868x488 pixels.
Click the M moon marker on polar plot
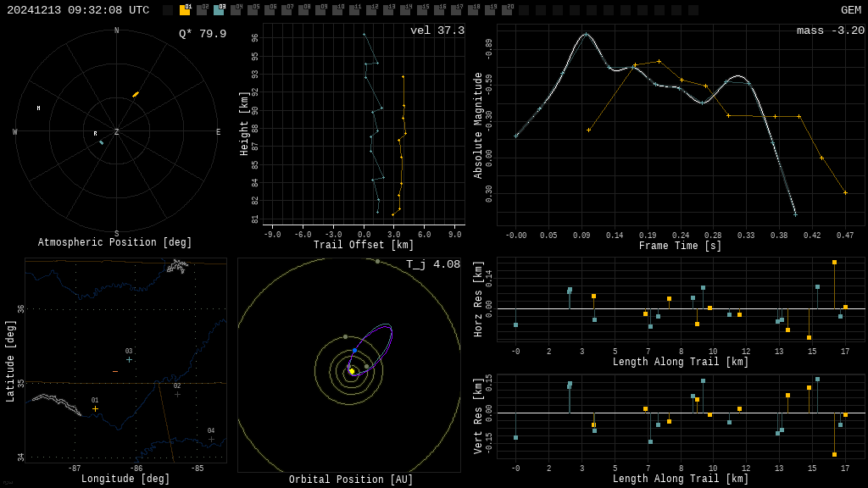tap(38, 108)
